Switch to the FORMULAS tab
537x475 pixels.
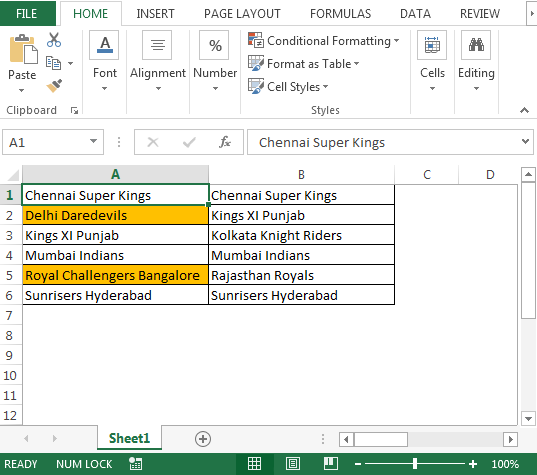(340, 14)
